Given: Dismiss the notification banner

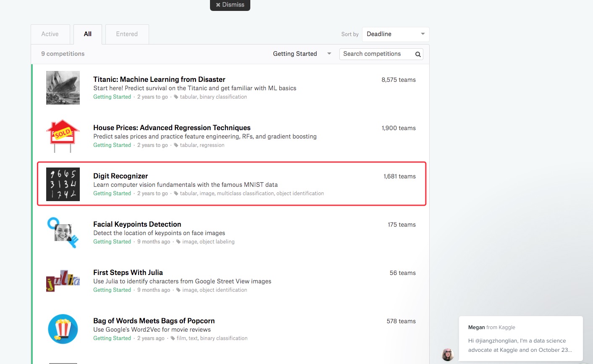Looking at the screenshot, I should [230, 5].
